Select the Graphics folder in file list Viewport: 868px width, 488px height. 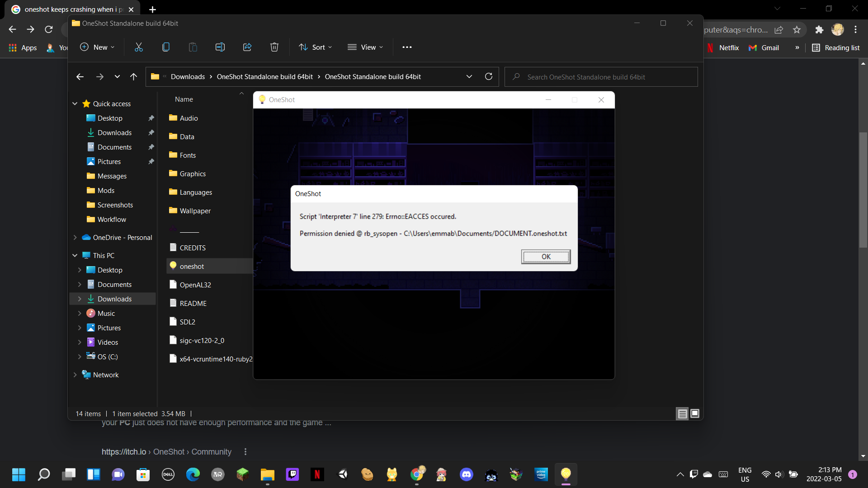tap(193, 174)
